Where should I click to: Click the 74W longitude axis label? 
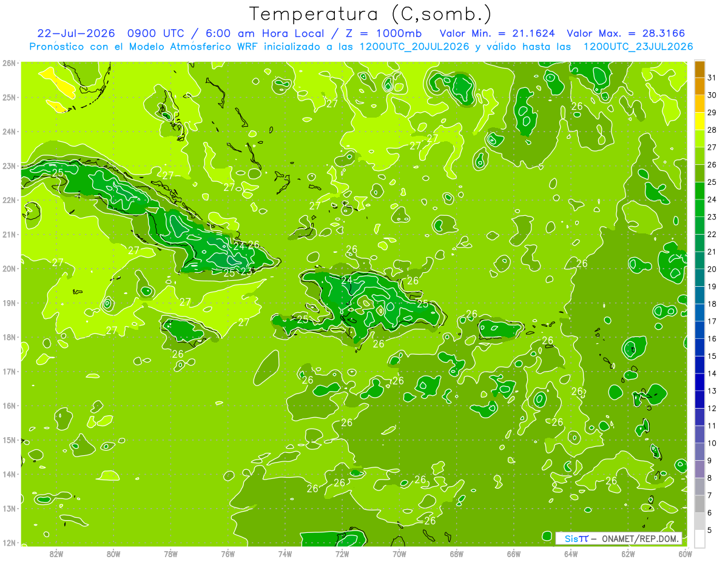pyautogui.click(x=285, y=553)
